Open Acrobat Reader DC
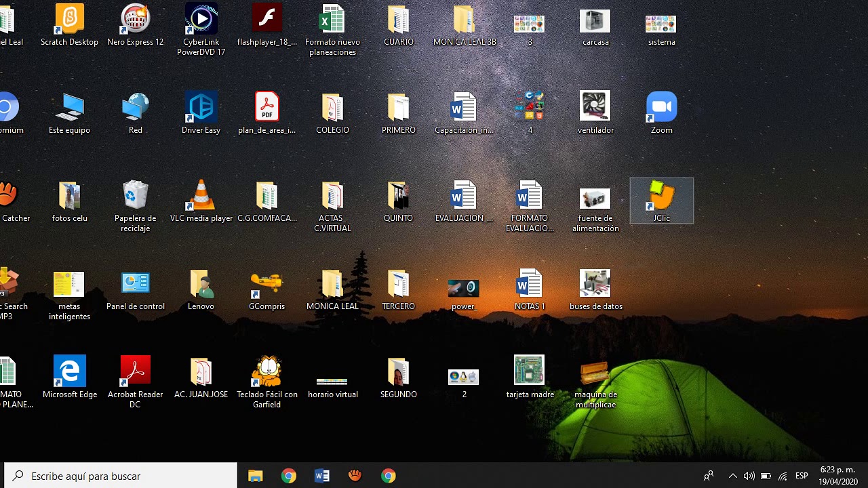 coord(135,383)
